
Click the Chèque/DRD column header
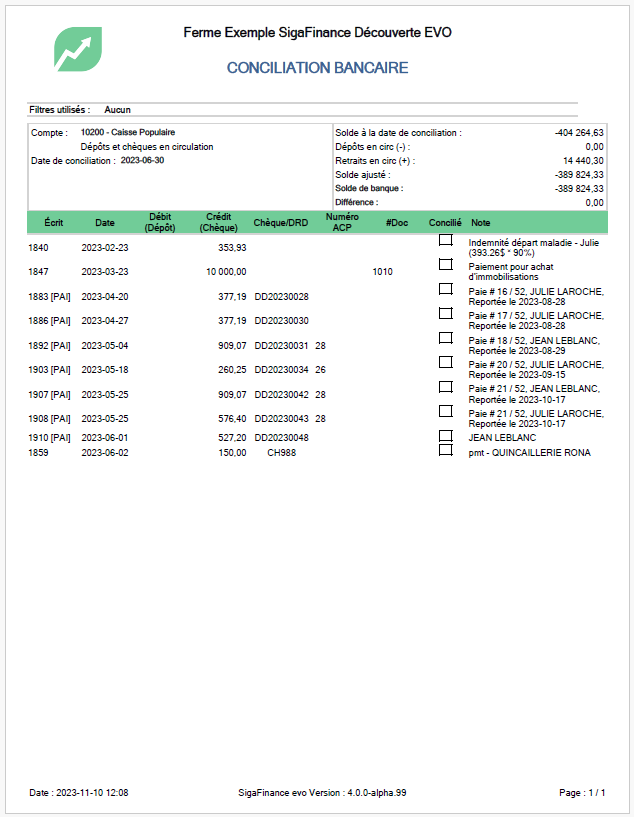coord(281,222)
